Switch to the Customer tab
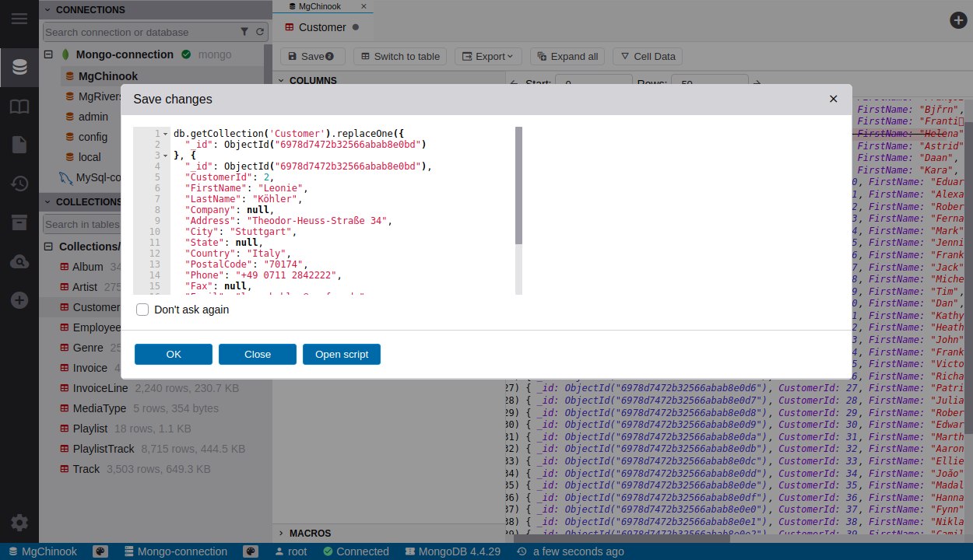973x560 pixels. (x=322, y=27)
